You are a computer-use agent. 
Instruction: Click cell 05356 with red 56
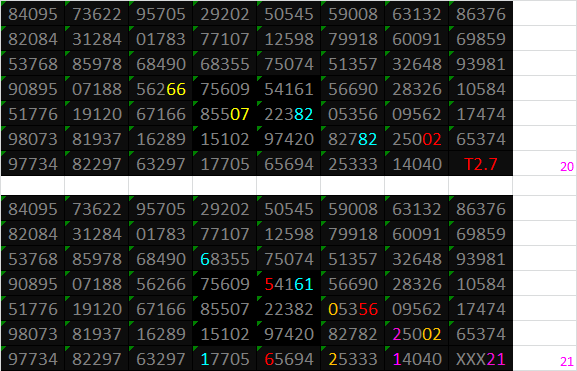point(353,309)
